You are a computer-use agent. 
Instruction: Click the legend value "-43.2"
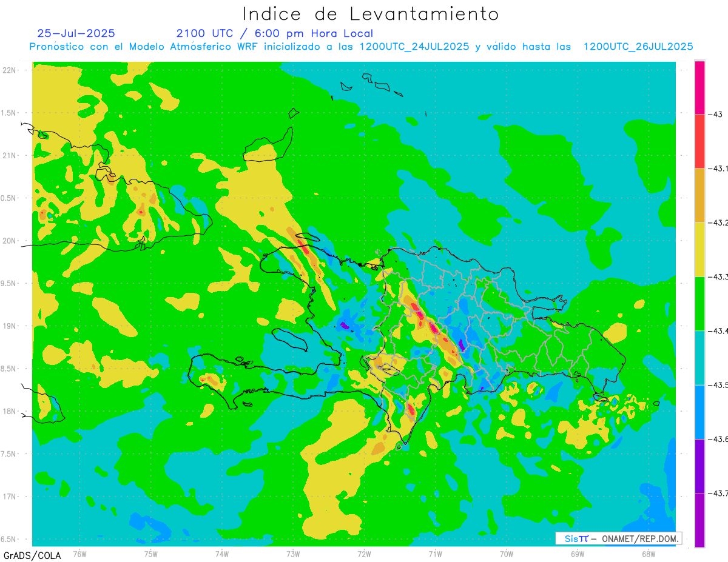pos(718,222)
